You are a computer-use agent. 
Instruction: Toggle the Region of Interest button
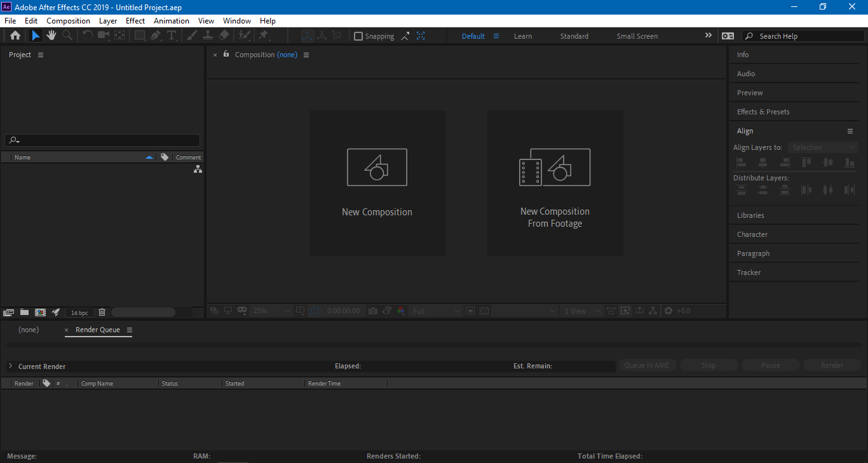[x=470, y=311]
